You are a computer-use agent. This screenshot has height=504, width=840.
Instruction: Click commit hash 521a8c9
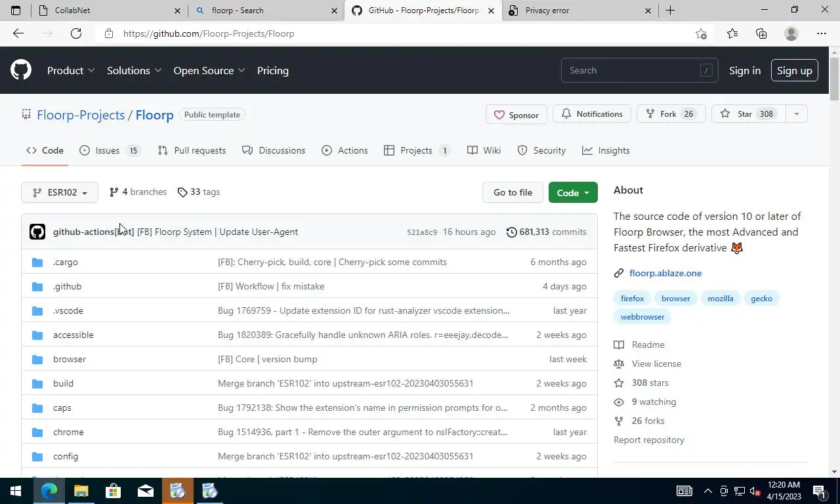point(422,232)
